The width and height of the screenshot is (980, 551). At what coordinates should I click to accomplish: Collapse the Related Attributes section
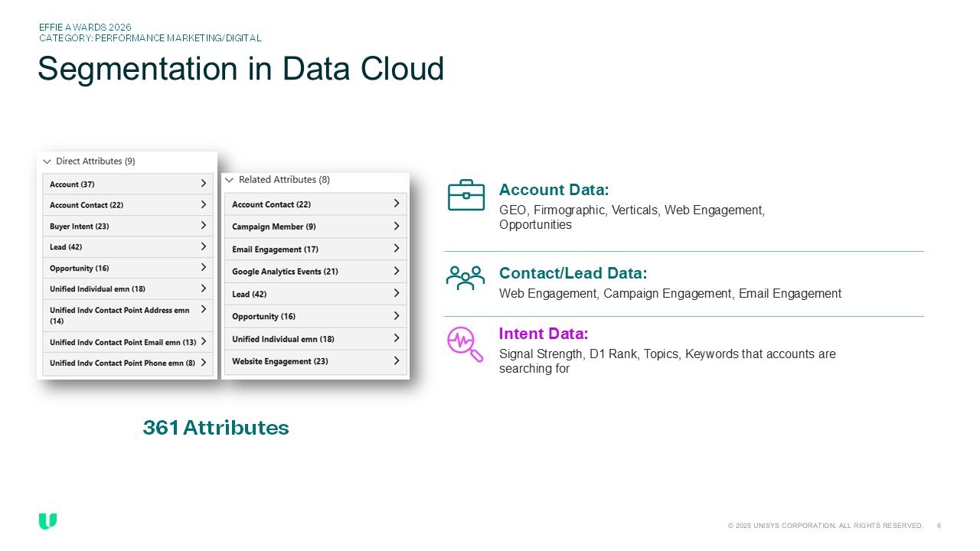pos(229,180)
